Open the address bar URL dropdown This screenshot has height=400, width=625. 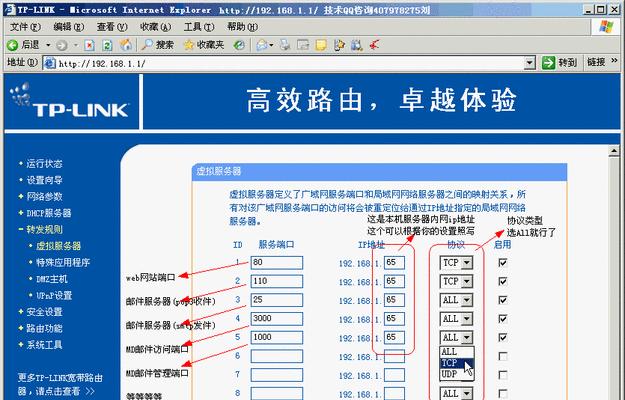point(529,63)
